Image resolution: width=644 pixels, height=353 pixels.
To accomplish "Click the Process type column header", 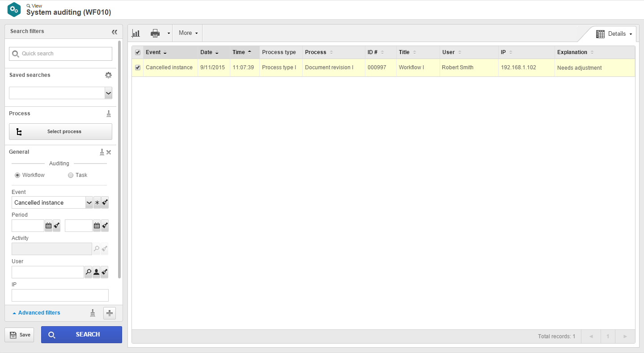I will [x=281, y=52].
